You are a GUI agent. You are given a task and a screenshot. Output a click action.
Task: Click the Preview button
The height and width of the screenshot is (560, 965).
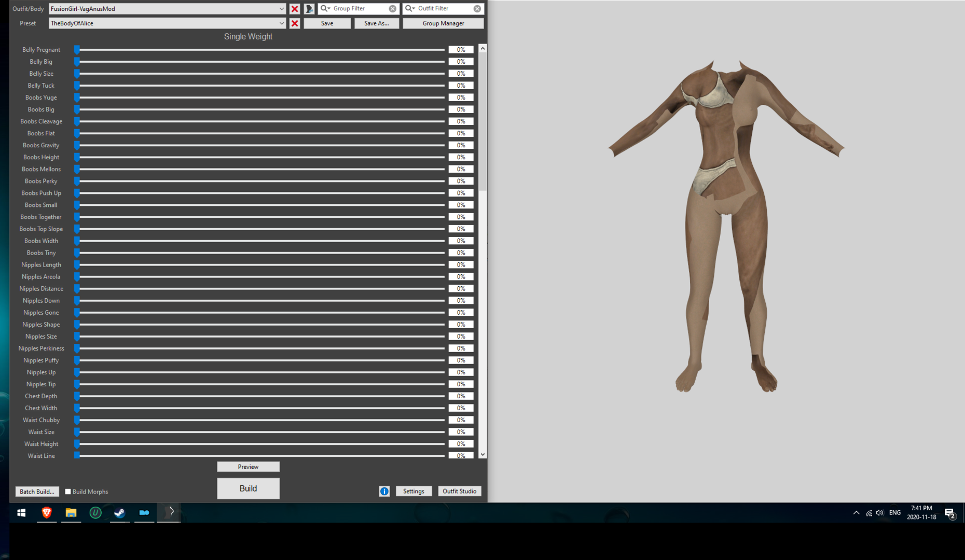248,467
